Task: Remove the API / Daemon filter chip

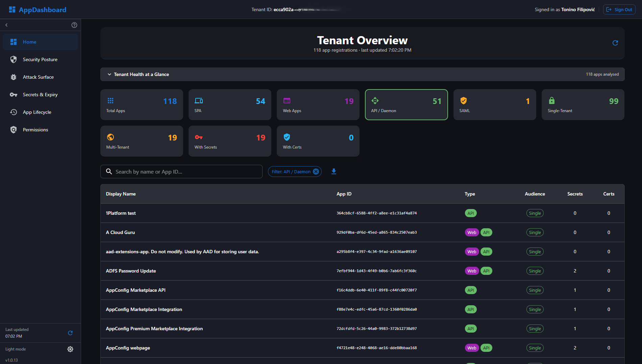Action: (x=316, y=172)
